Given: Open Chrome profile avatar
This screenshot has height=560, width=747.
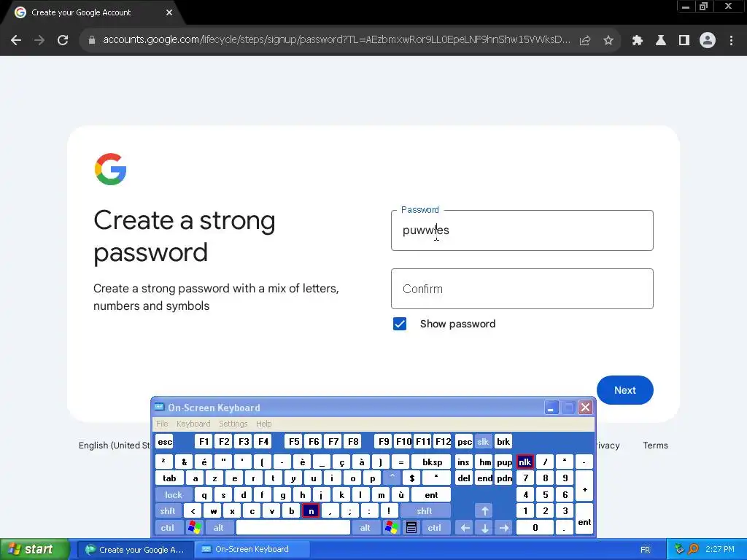Looking at the screenshot, I should (x=708, y=41).
